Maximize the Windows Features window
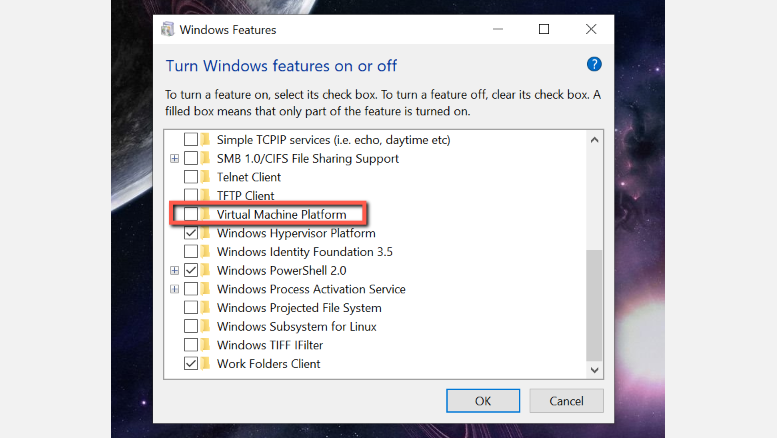Image resolution: width=777 pixels, height=438 pixels. 544,29
